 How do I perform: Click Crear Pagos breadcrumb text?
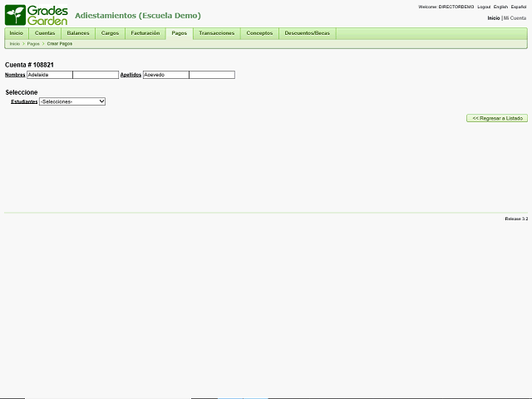(60, 44)
